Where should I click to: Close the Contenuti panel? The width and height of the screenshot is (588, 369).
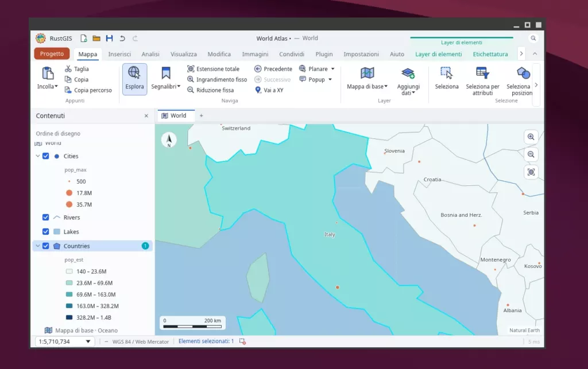[146, 116]
